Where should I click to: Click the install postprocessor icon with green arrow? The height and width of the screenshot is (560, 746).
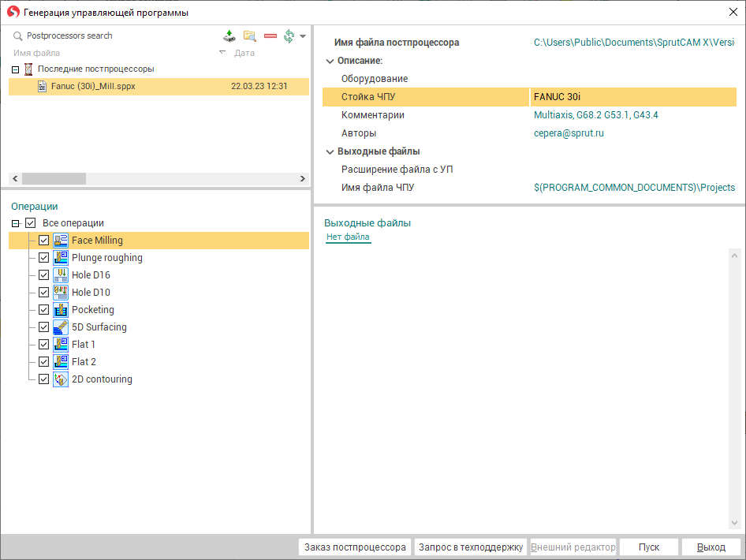(x=229, y=36)
